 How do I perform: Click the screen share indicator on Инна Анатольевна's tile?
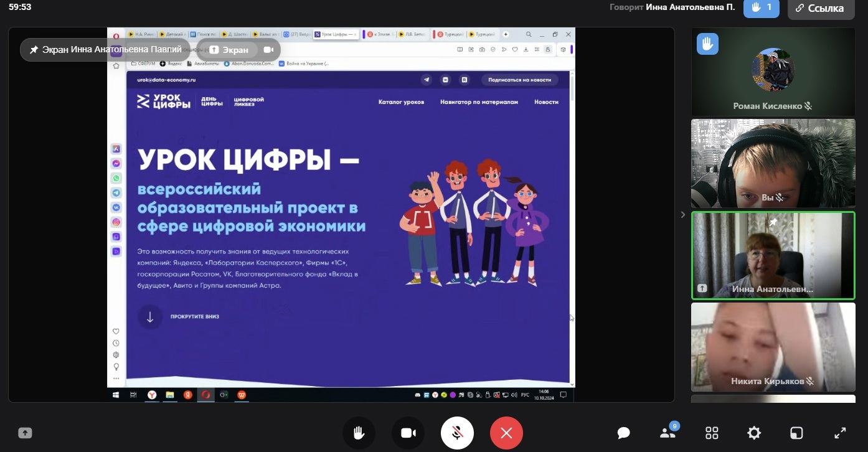[x=702, y=288]
